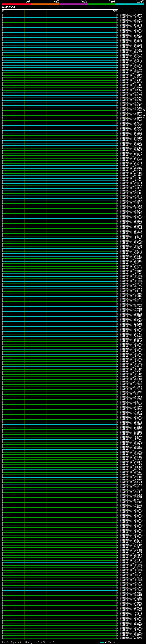Click the =100char. scale legend
This screenshot has width=146, height=644.
(x=108, y=642)
